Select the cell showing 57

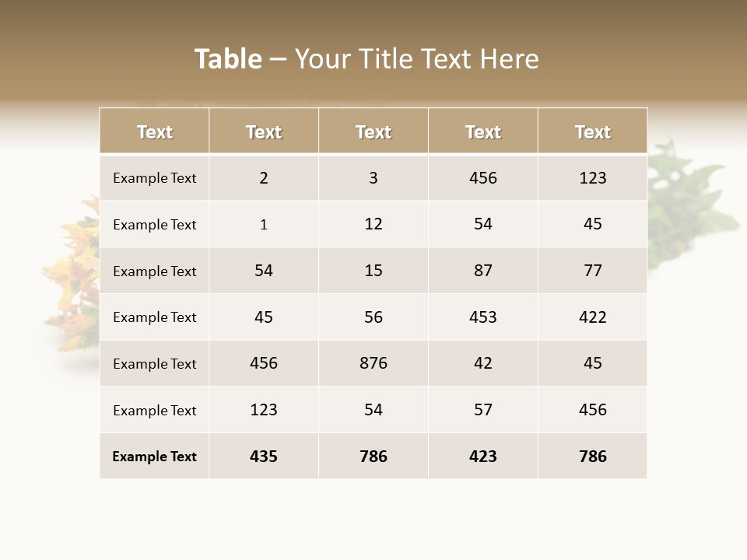click(x=483, y=410)
